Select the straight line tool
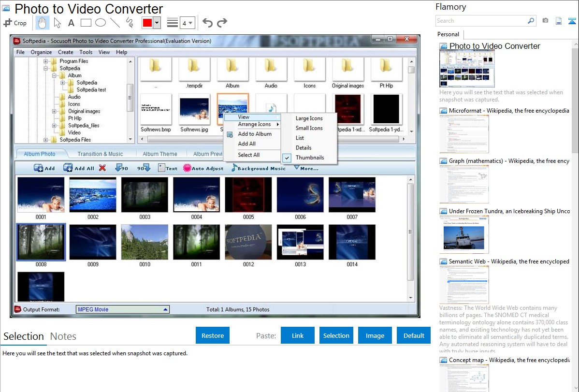 [115, 23]
